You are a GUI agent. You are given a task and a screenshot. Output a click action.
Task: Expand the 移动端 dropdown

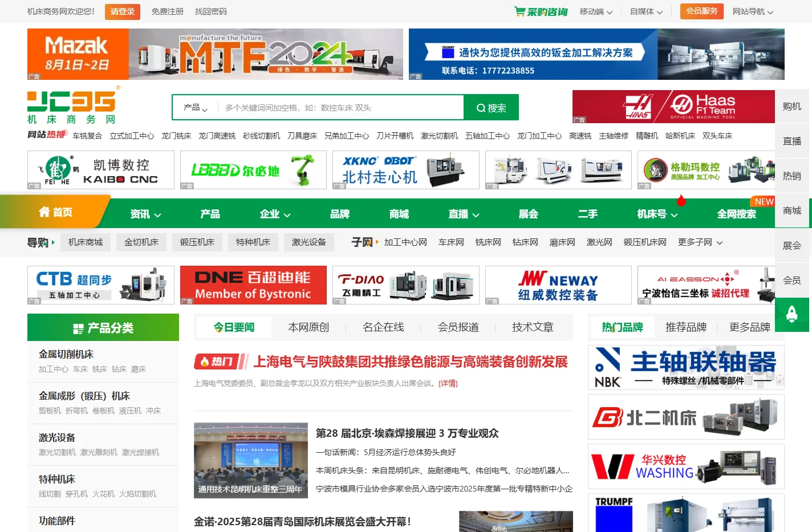[596, 11]
